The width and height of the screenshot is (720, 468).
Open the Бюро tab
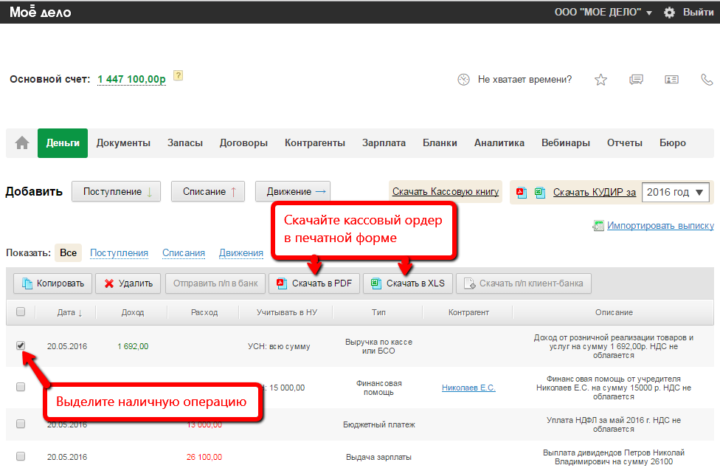click(672, 143)
